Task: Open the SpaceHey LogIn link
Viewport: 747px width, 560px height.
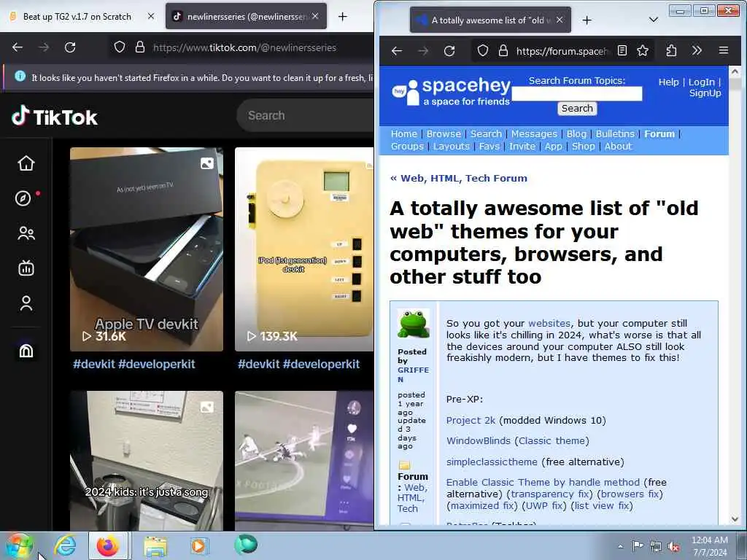Action: pyautogui.click(x=701, y=82)
